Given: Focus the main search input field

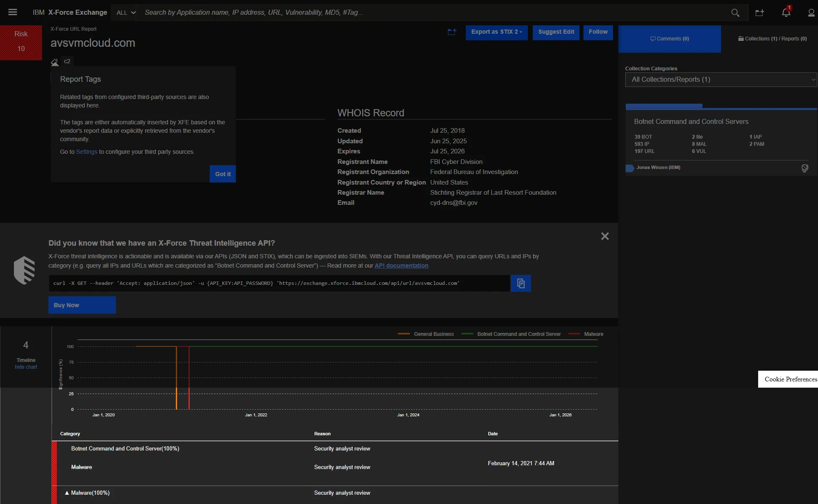Looking at the screenshot, I should point(432,13).
